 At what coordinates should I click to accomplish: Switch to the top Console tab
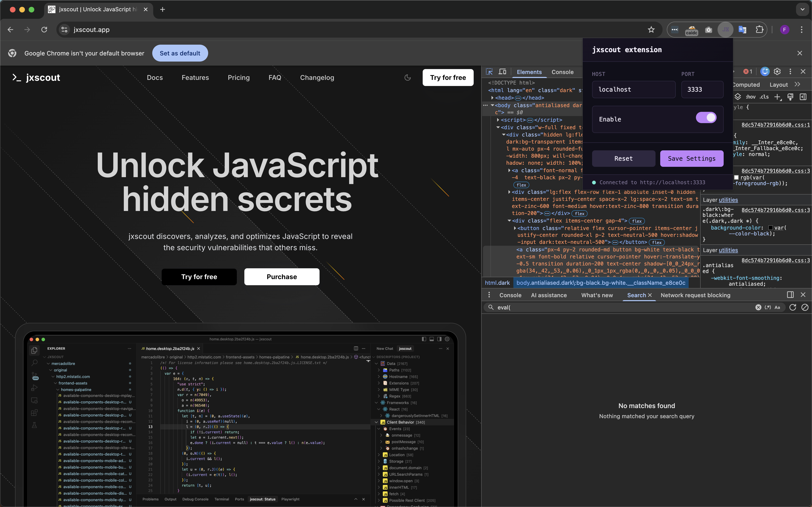562,72
